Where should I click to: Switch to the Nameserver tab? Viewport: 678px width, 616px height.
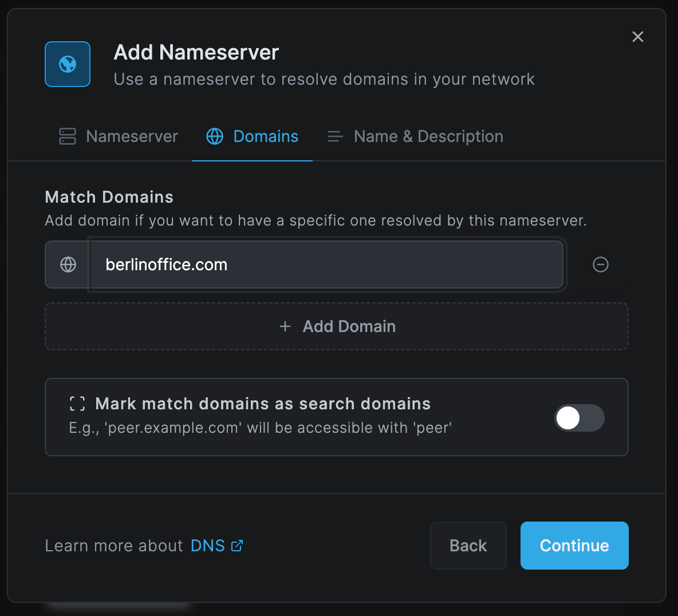coord(119,137)
